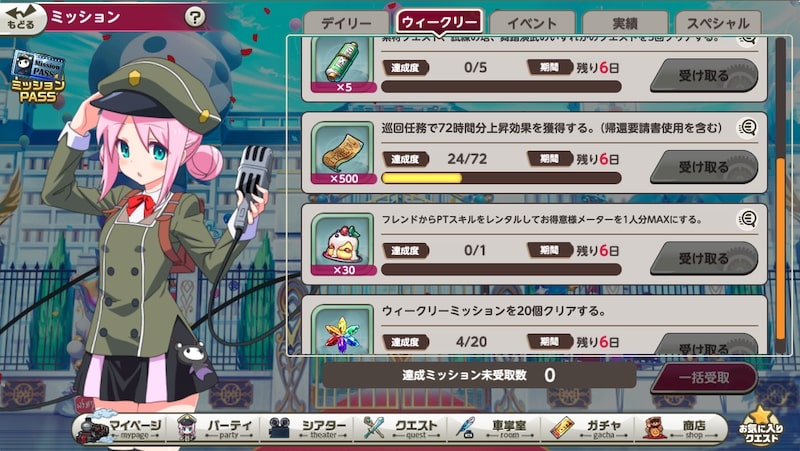
Task: Tap the rainbow crystal reward icon
Action: coord(343,330)
